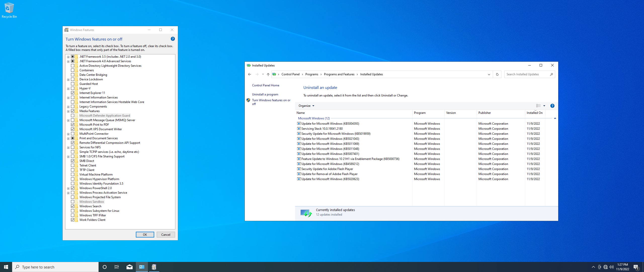Open the Windows Features help icon
This screenshot has width=644, height=272.
(173, 39)
